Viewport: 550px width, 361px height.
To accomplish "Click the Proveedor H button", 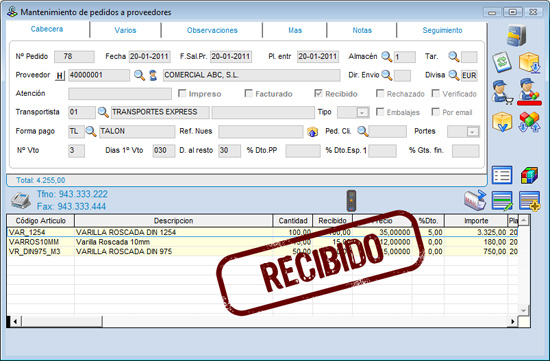I will pos(60,75).
